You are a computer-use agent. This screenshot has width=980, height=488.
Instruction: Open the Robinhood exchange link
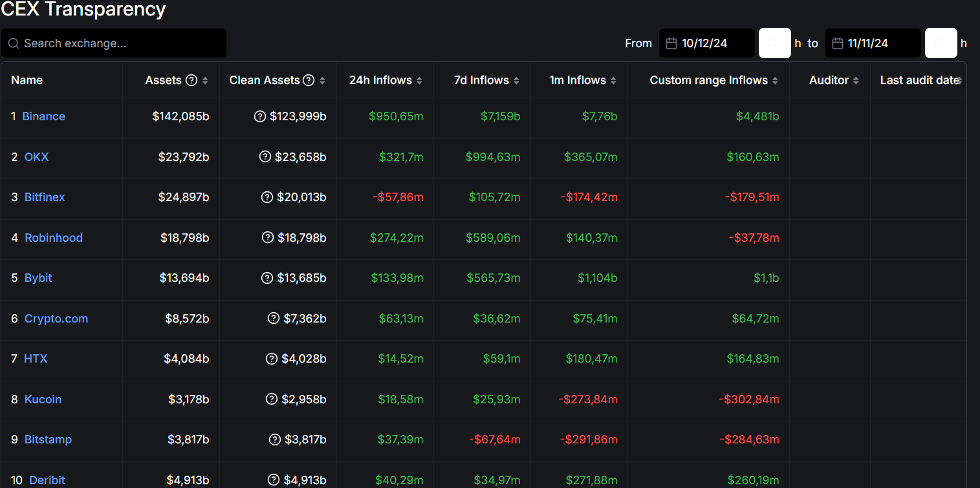point(54,238)
